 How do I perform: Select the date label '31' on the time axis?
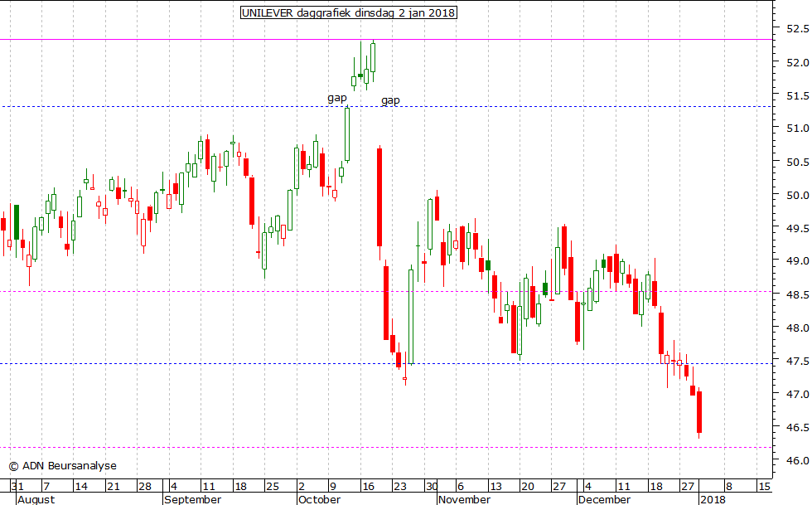tap(17, 486)
